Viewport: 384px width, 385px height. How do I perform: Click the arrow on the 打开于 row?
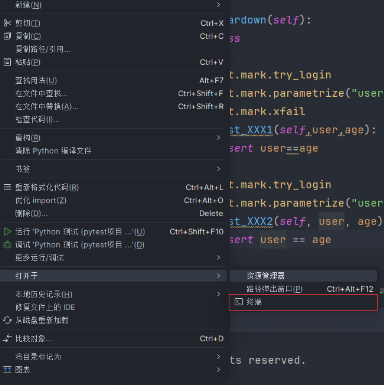pyautogui.click(x=218, y=276)
